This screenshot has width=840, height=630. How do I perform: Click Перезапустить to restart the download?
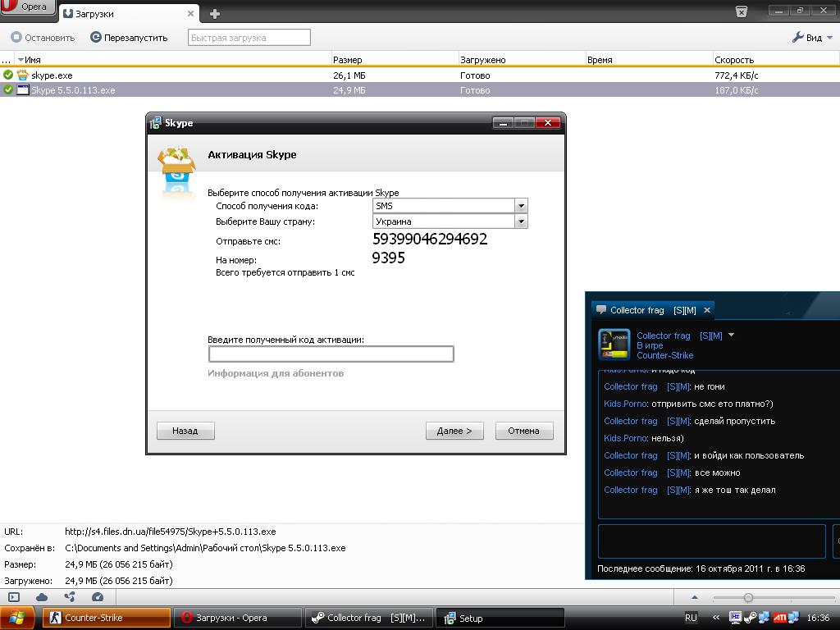click(129, 38)
